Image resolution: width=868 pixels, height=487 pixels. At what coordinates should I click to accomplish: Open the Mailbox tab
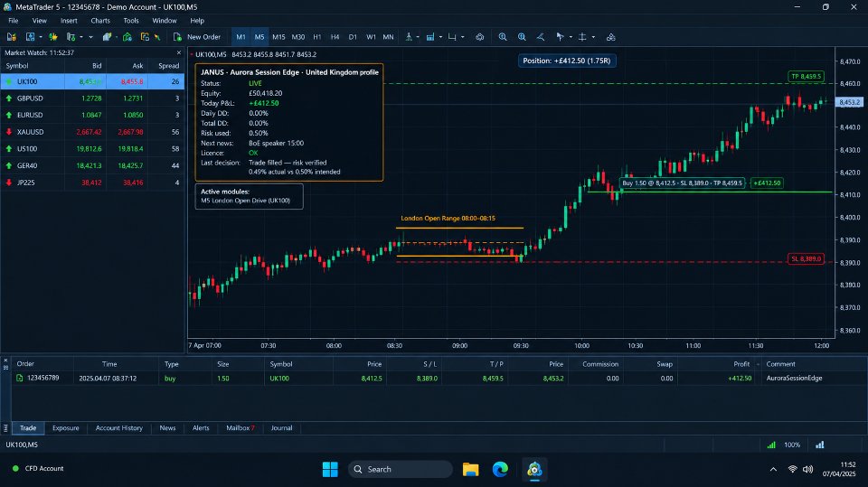pos(241,427)
